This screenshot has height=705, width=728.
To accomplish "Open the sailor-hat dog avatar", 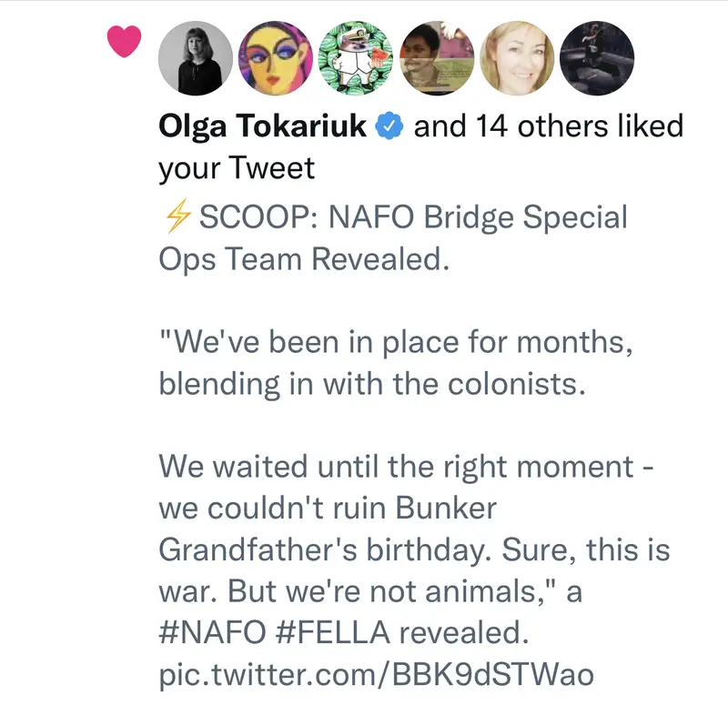I will [x=356, y=58].
